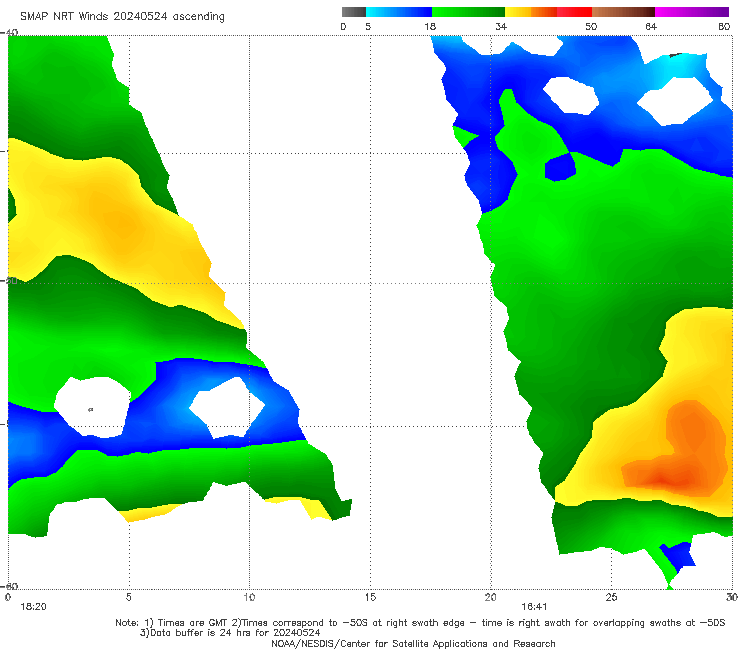740x650 pixels.
Task: Click the color scale label '80'
Action: click(724, 27)
